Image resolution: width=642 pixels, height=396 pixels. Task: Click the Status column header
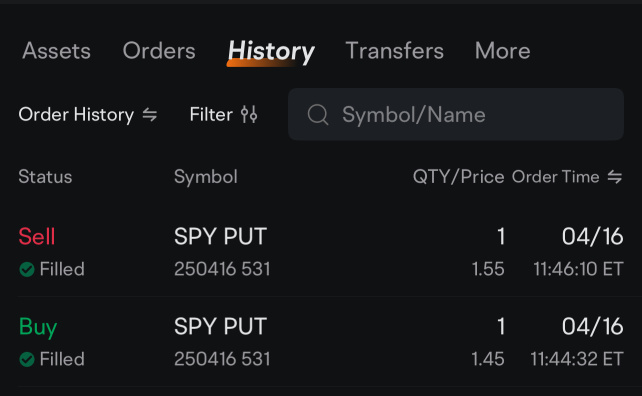(x=45, y=177)
